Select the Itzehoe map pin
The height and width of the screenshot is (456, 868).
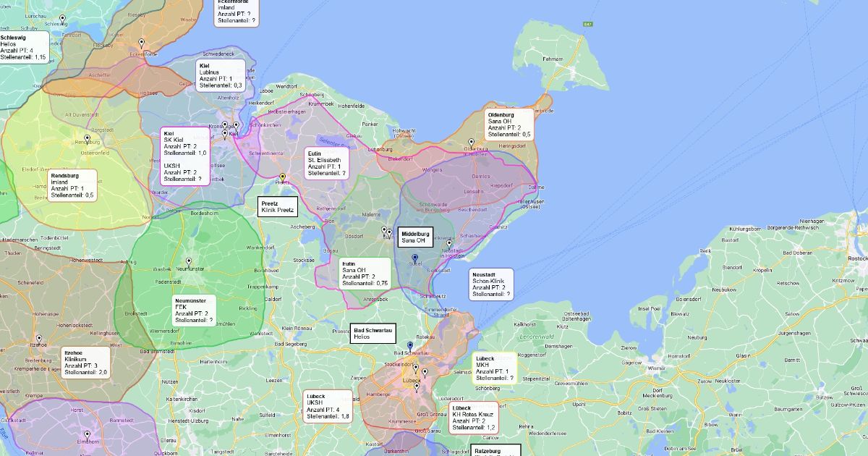tap(39, 339)
